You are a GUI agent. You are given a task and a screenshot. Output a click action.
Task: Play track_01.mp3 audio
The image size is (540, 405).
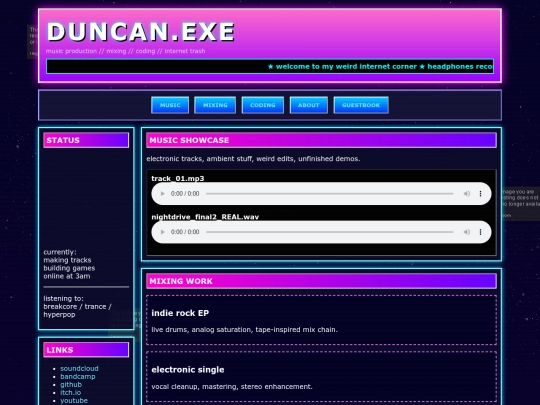pos(163,194)
